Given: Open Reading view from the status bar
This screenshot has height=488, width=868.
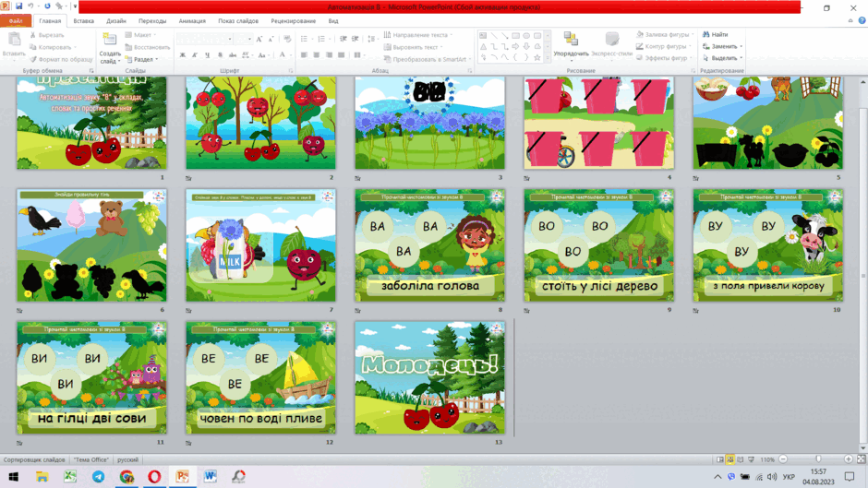Looking at the screenshot, I should (x=741, y=459).
